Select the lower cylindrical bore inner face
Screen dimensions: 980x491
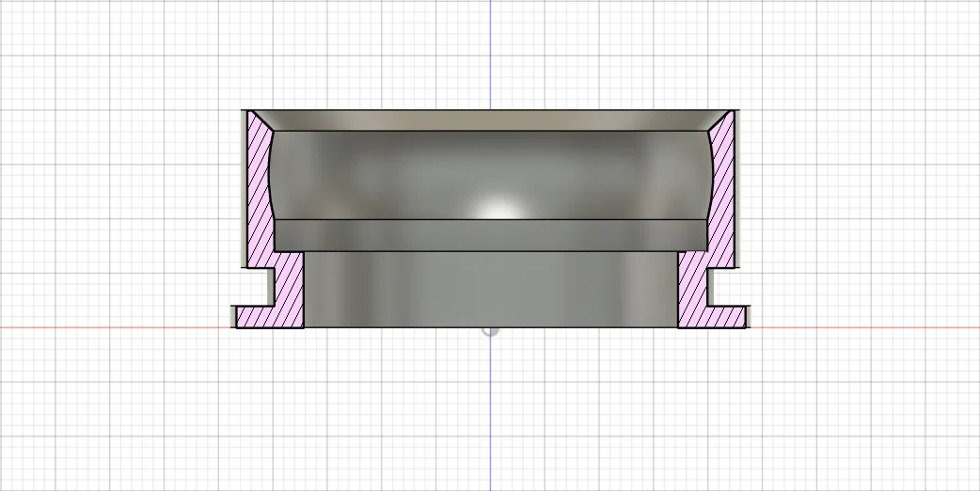pyautogui.click(x=491, y=289)
